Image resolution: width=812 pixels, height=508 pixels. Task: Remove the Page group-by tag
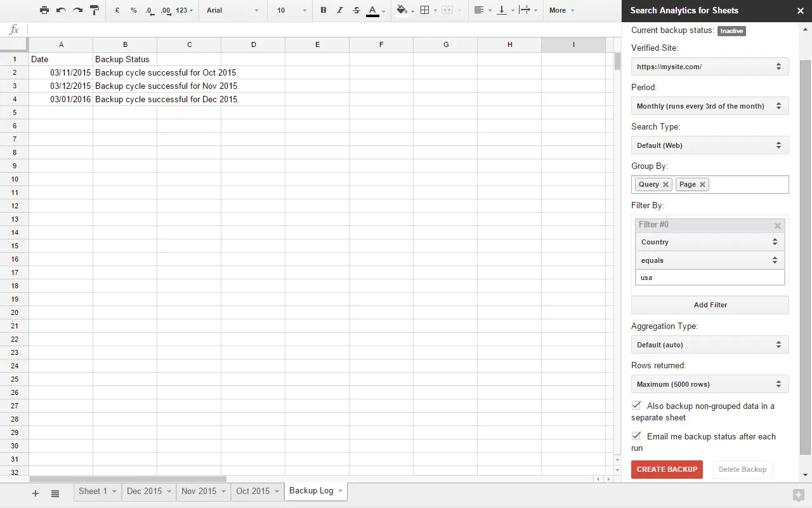point(702,184)
